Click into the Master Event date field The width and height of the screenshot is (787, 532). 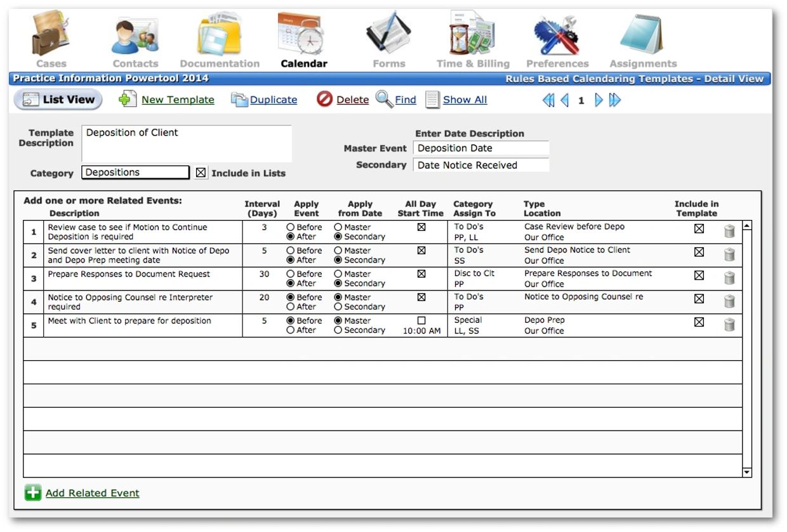(x=480, y=148)
